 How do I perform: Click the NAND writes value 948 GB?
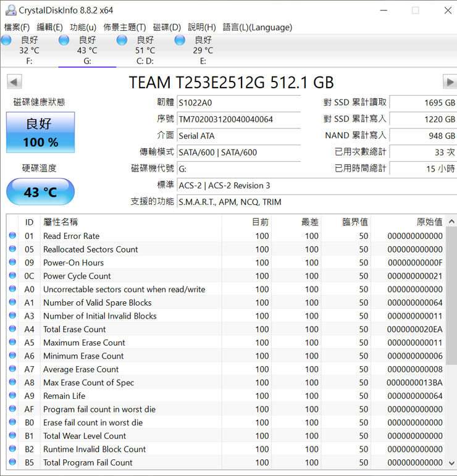tap(423, 136)
